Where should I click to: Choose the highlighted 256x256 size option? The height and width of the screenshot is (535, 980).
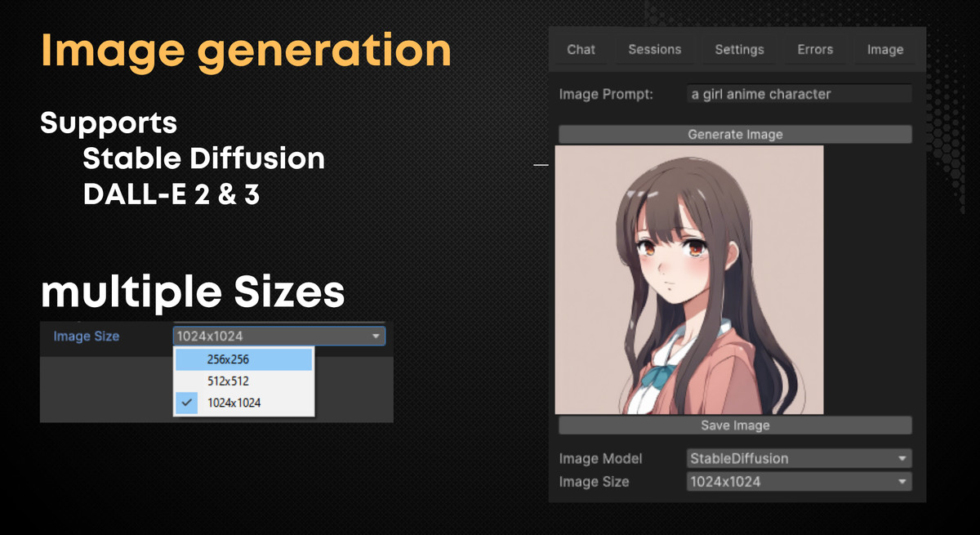pyautogui.click(x=243, y=359)
